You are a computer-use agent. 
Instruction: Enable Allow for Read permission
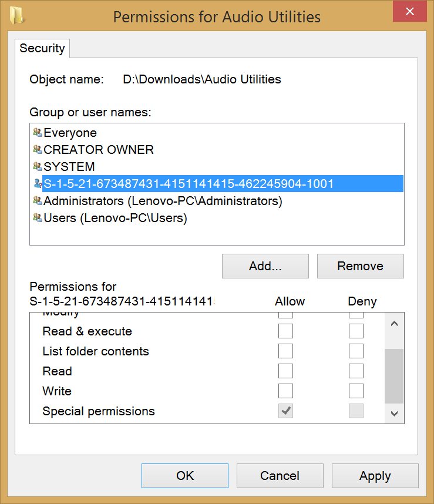point(285,371)
